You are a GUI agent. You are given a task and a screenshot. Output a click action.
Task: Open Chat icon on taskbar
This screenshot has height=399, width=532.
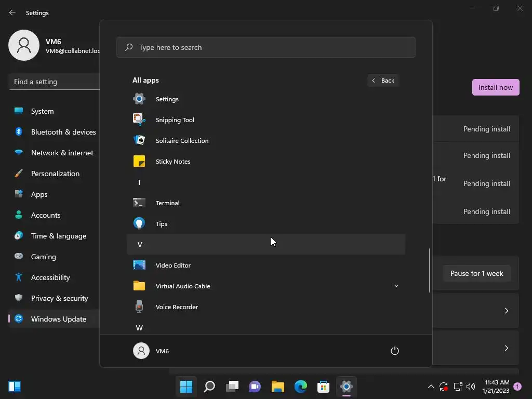(x=255, y=387)
